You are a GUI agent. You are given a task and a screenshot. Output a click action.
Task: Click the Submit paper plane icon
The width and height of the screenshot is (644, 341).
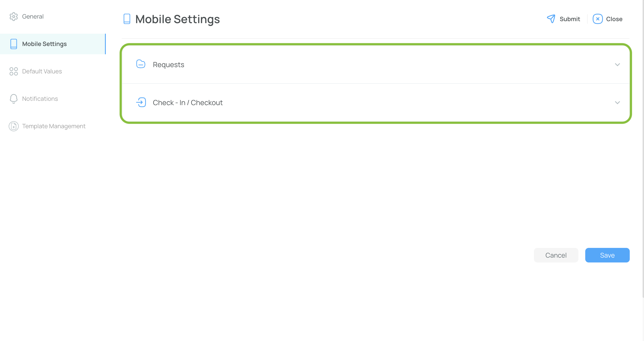tap(551, 19)
